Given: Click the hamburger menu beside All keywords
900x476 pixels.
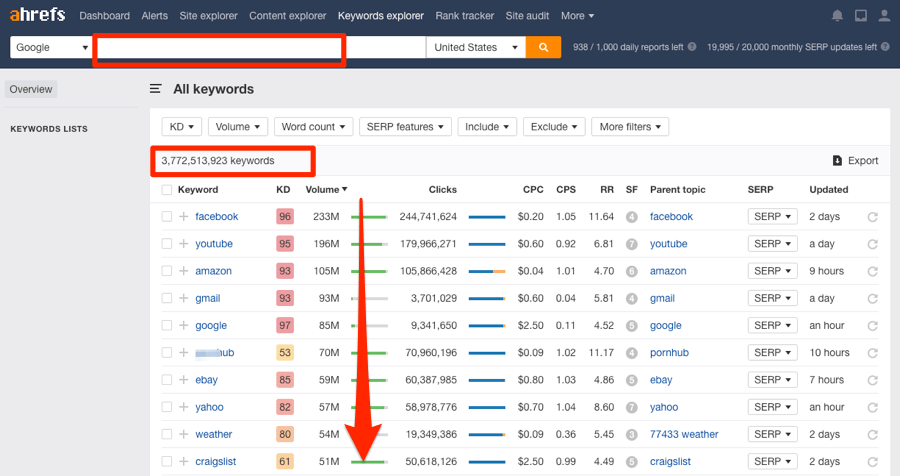Looking at the screenshot, I should [156, 88].
